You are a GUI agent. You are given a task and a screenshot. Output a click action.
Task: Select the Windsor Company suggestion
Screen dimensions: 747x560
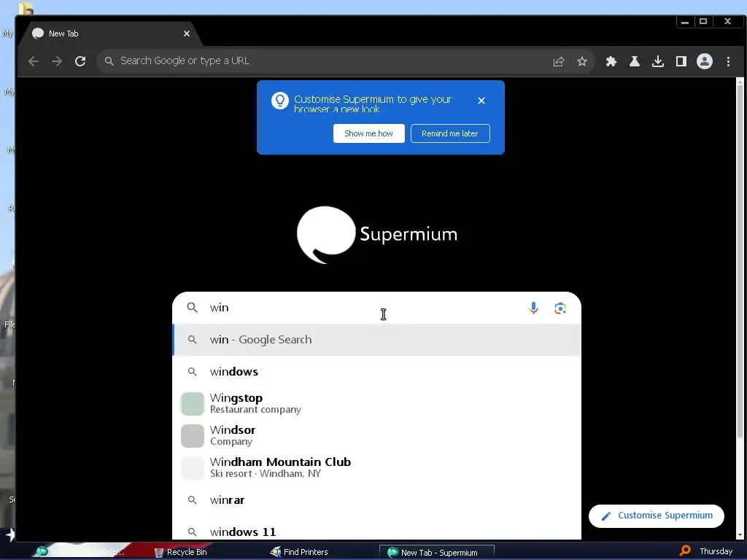pyautogui.click(x=376, y=435)
